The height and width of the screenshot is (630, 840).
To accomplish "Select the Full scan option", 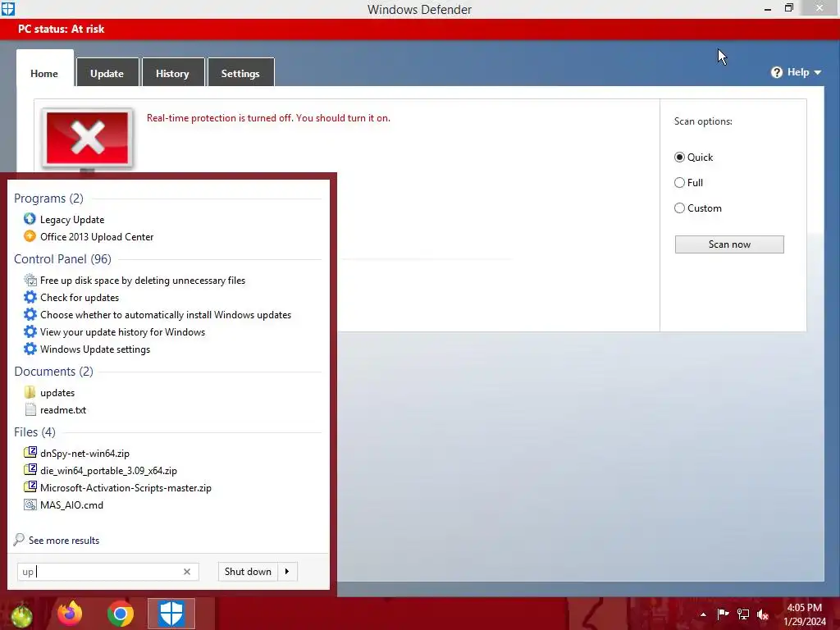I will coord(688,183).
